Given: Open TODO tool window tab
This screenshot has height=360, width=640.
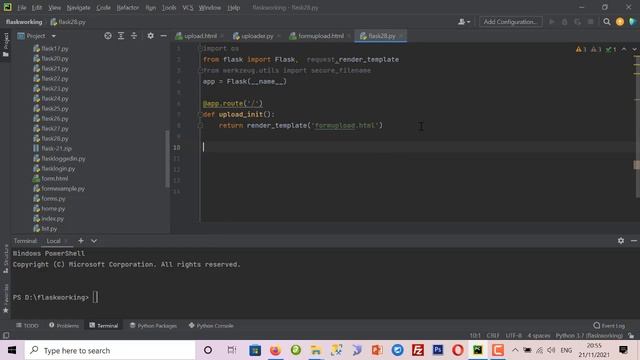Looking at the screenshot, I should tap(27, 326).
